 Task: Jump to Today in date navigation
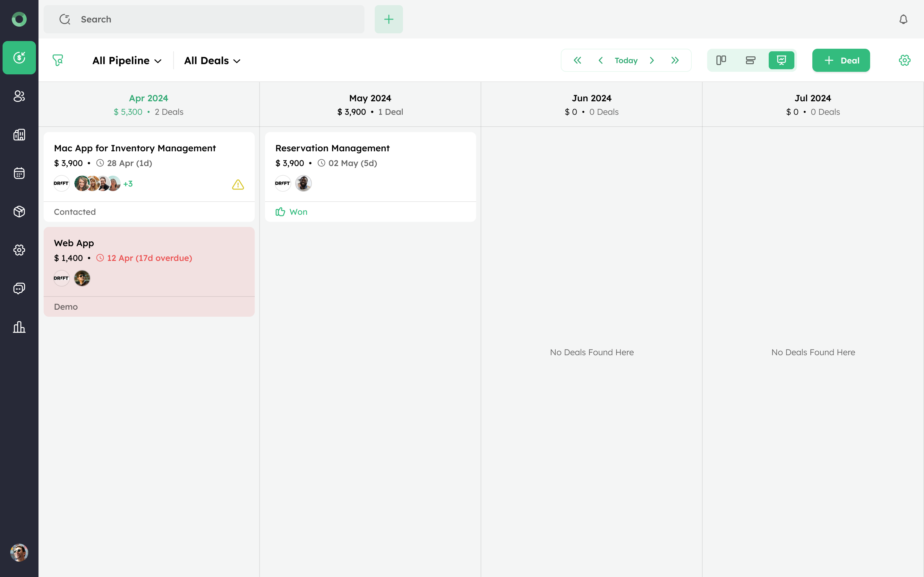[x=626, y=60]
